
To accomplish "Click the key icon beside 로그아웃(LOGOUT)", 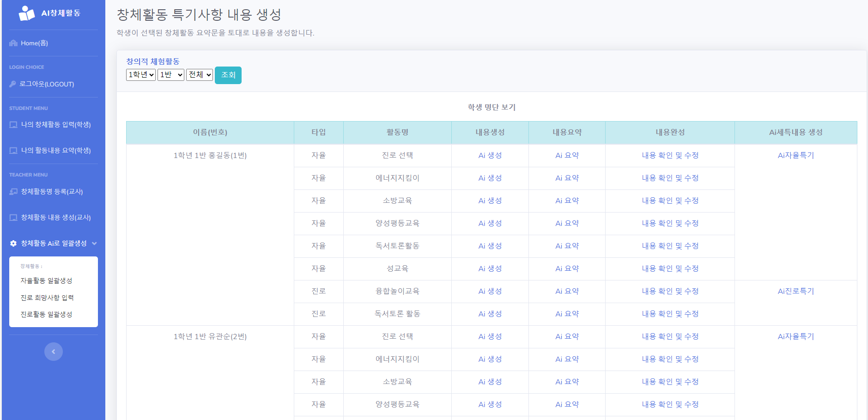I will [x=13, y=84].
